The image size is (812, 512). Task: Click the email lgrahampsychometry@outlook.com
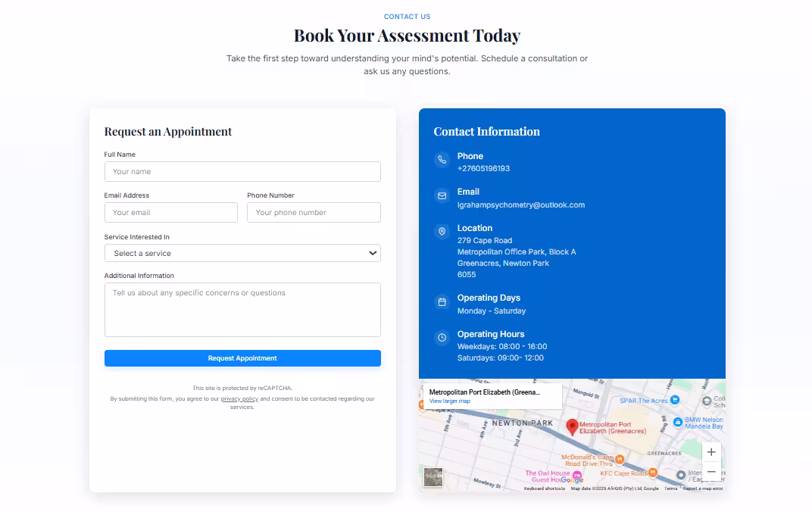point(521,204)
